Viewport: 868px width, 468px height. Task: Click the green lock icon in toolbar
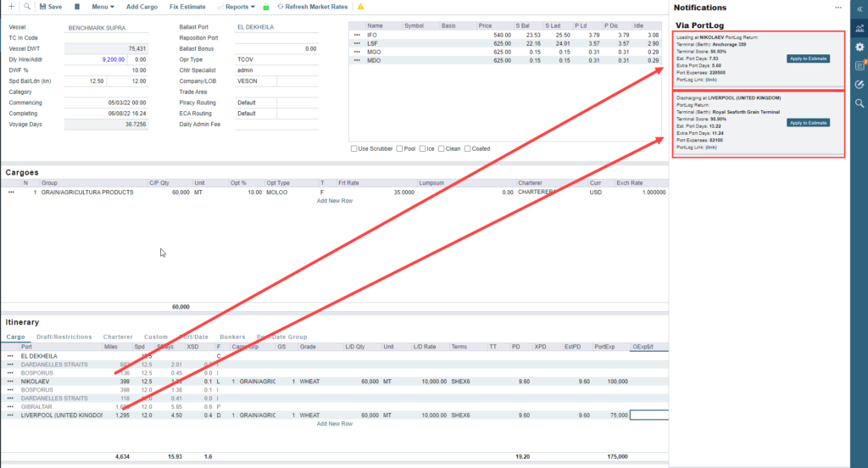[265, 7]
